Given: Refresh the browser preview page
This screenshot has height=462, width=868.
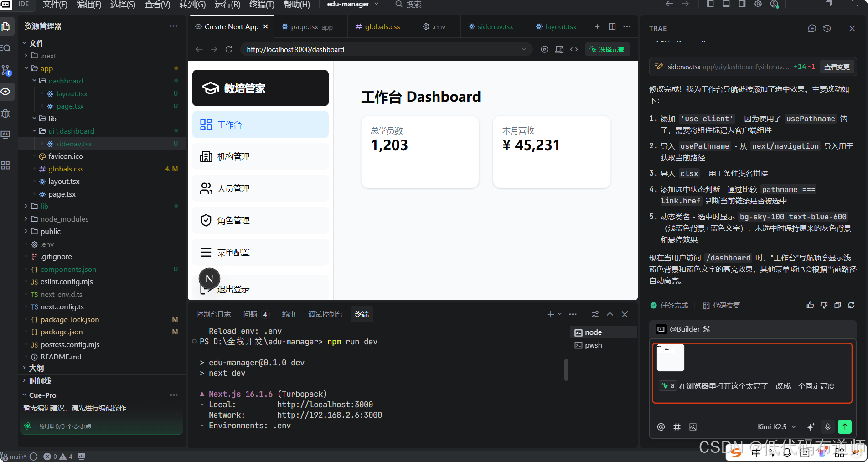Looking at the screenshot, I should click(229, 49).
